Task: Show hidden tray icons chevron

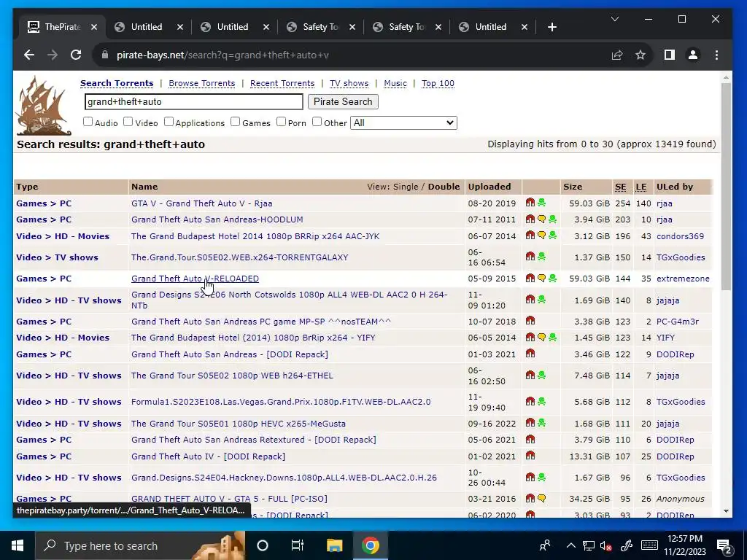Action: 570,545
